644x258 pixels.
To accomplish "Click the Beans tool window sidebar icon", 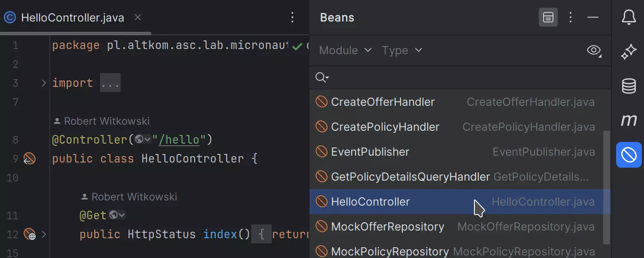I will [x=629, y=155].
